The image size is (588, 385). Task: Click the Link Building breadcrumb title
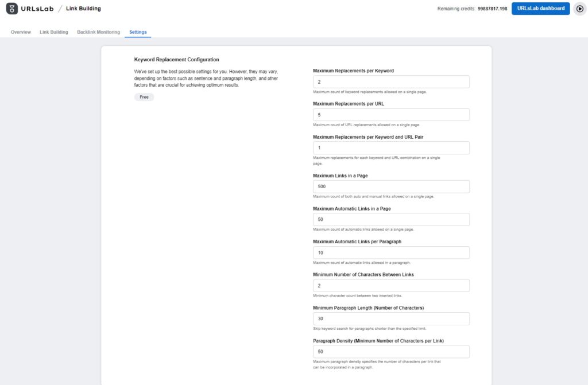(84, 9)
